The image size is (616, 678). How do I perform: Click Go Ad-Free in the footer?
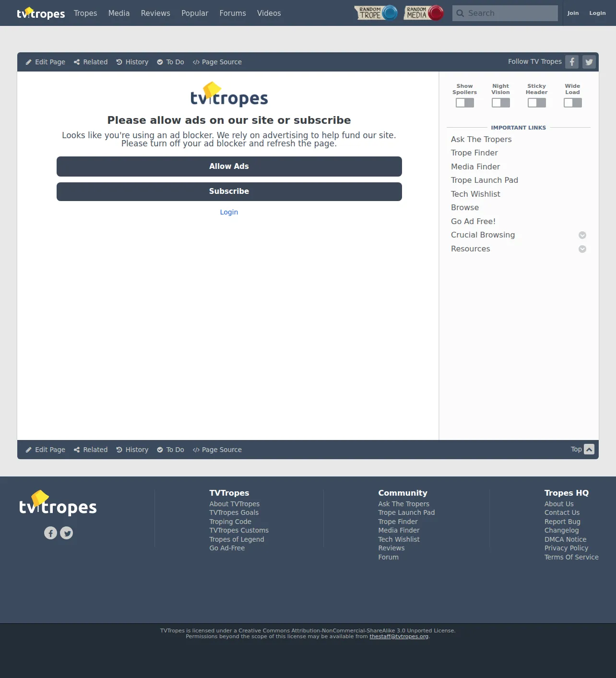tap(227, 548)
